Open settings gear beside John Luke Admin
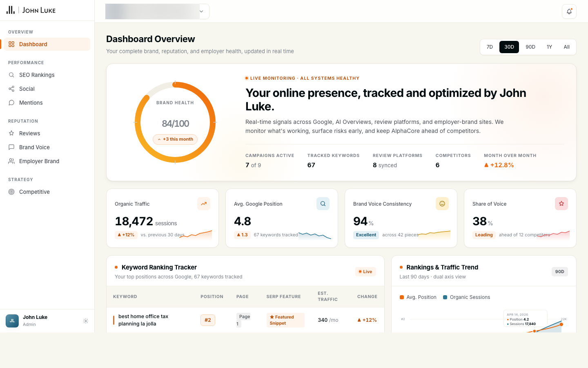Screen dimensions: 588x368 (x=86, y=321)
